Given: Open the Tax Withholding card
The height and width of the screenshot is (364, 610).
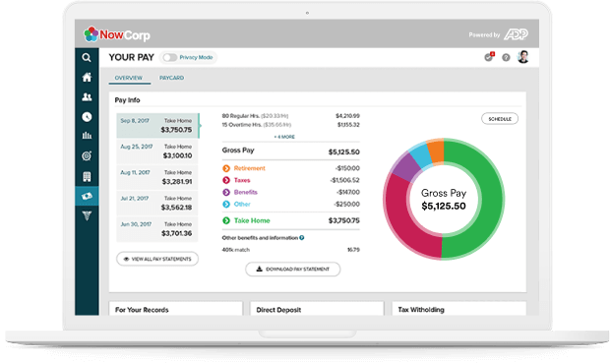Looking at the screenshot, I should (459, 308).
